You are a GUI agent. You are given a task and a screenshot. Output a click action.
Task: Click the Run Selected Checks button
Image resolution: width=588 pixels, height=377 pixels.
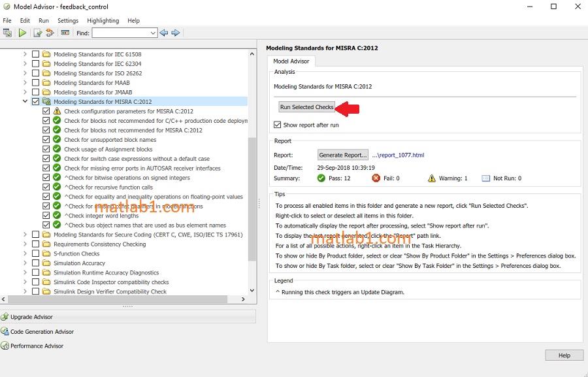tap(307, 107)
